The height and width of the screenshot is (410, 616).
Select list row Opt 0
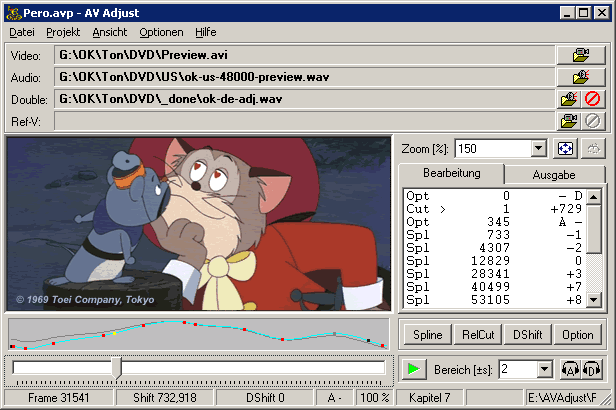[x=495, y=196]
